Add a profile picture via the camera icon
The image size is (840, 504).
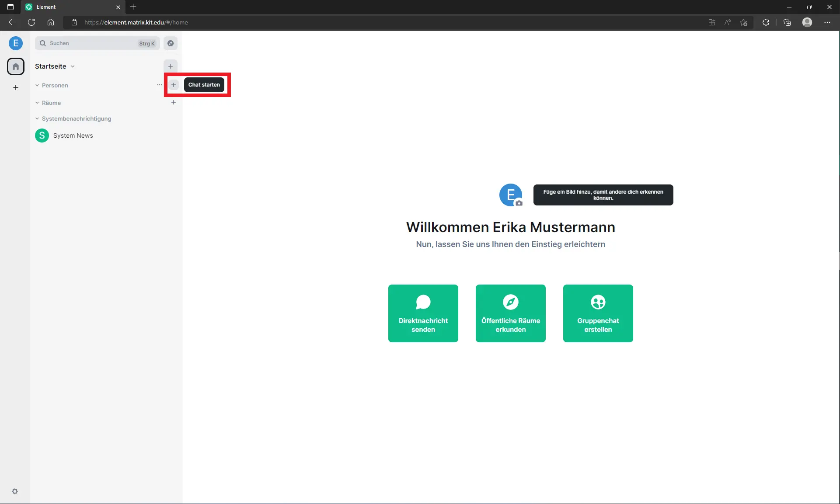pos(519,203)
